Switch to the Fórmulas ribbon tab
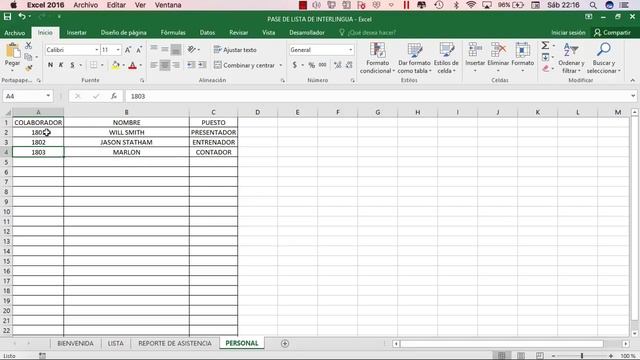 [x=173, y=33]
